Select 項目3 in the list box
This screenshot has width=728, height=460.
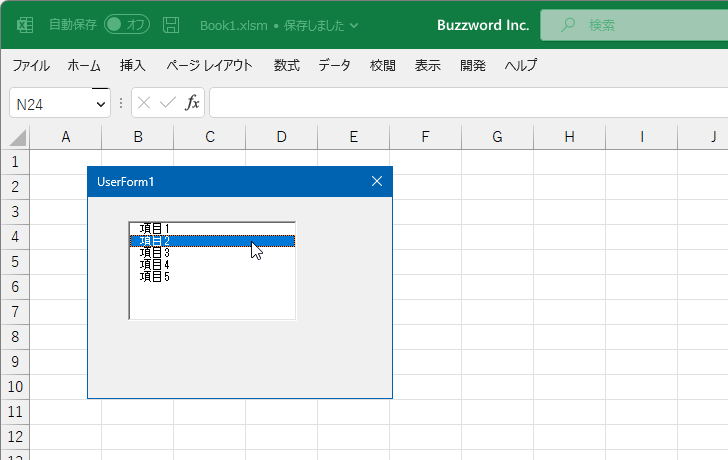(x=212, y=253)
